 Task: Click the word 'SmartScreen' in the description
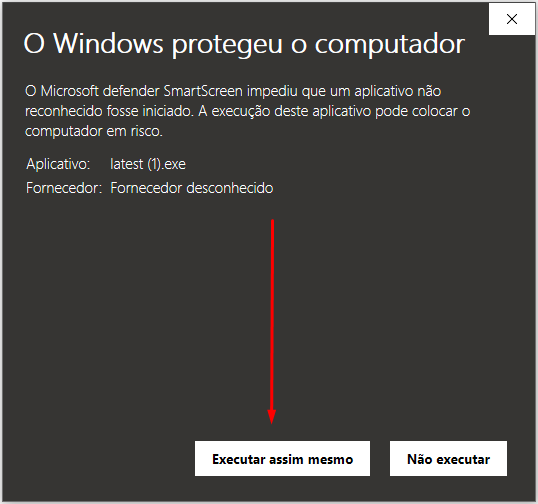(x=203, y=91)
